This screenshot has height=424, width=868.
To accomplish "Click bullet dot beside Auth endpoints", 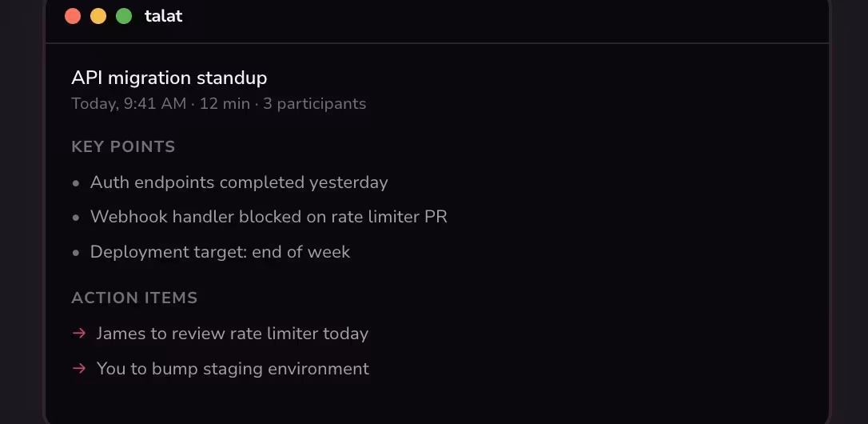I will click(x=76, y=183).
